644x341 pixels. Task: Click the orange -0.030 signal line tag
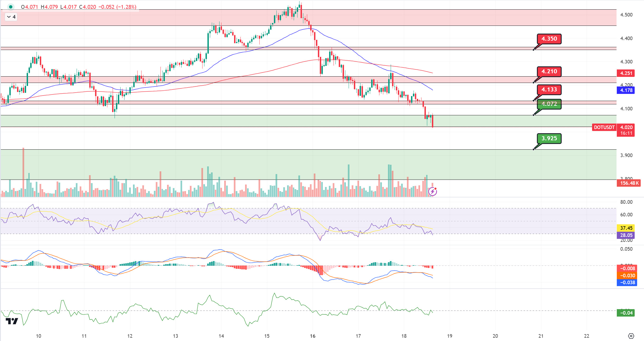pos(627,276)
